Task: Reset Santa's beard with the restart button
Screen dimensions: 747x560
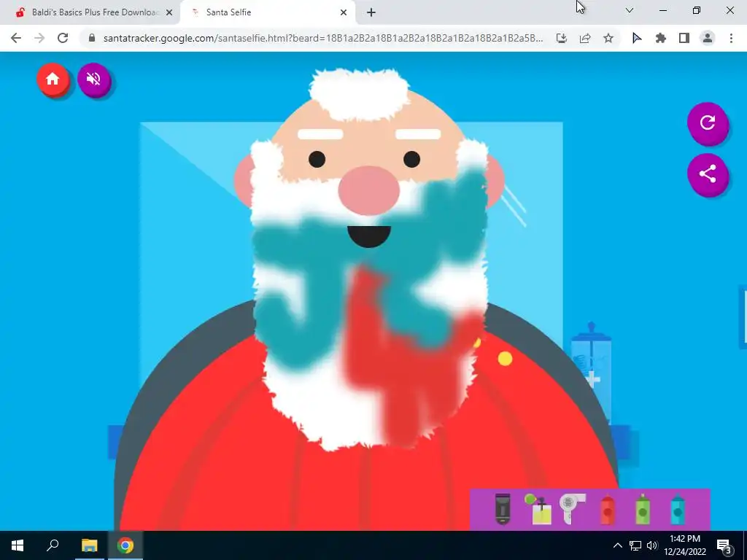Action: click(708, 122)
